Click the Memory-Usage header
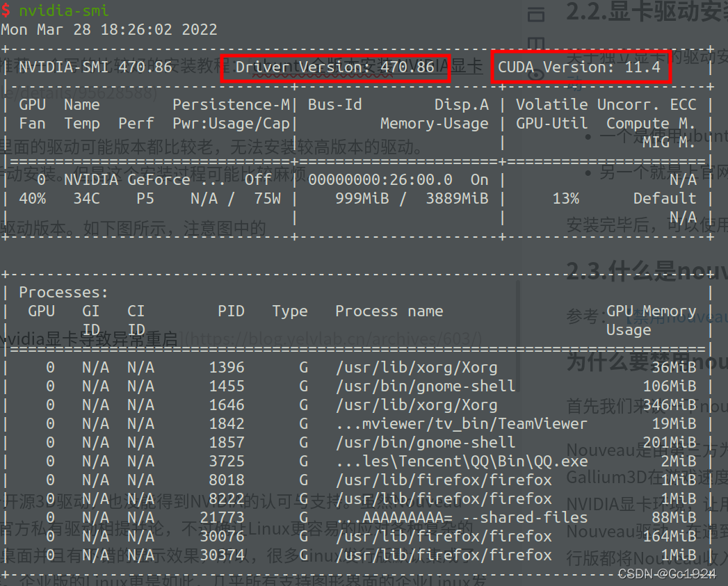728x586 pixels. 434,124
